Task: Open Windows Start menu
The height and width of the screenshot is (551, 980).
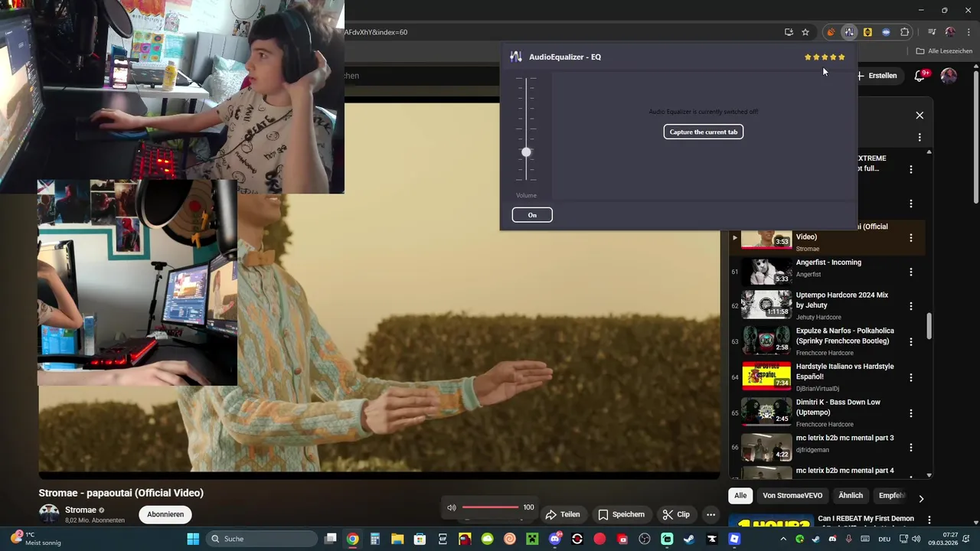Action: pos(193,539)
